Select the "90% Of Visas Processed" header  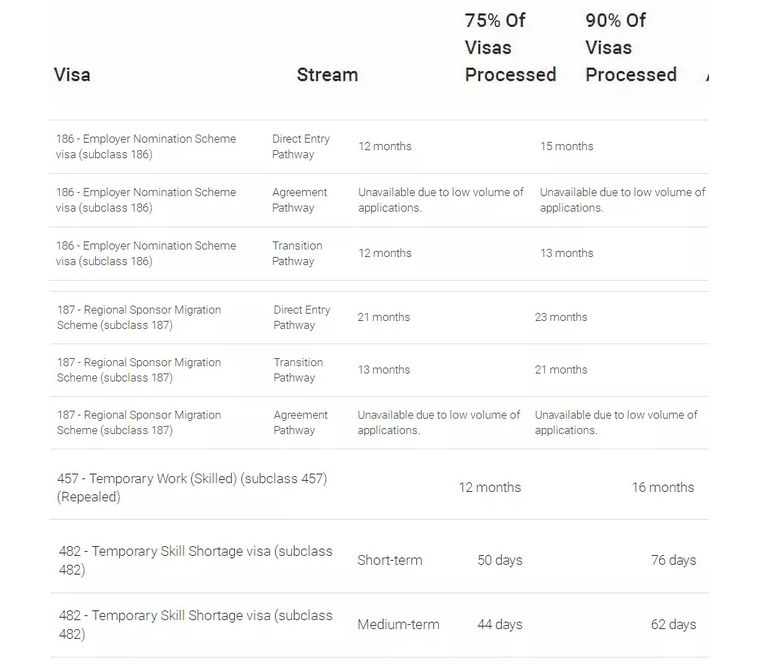point(630,47)
